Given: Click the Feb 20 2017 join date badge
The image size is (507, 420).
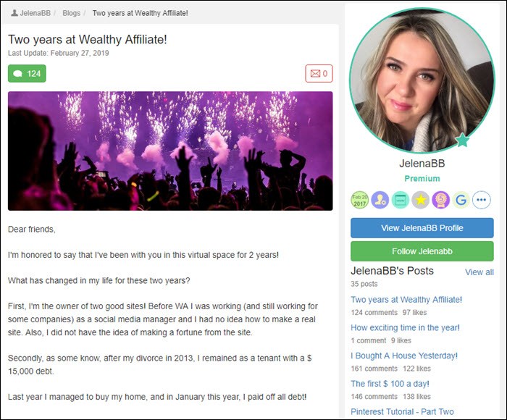Looking at the screenshot, I should click(x=359, y=200).
